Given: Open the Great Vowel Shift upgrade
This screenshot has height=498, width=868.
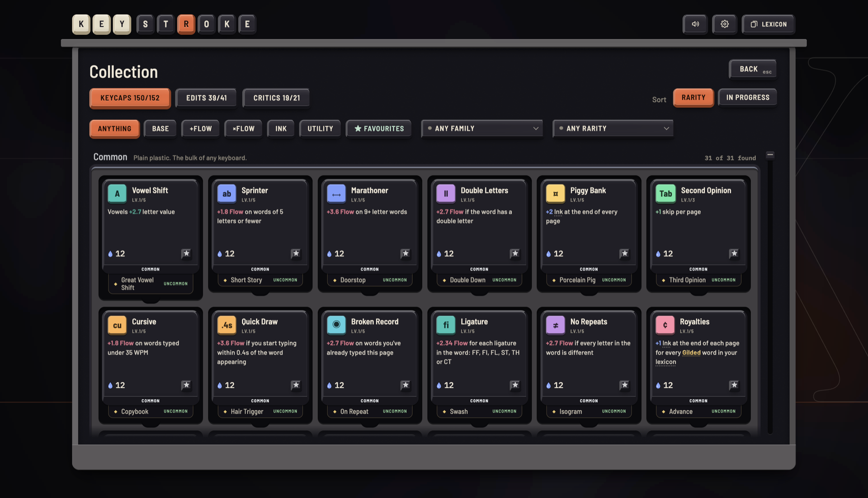Looking at the screenshot, I should click(x=151, y=284).
